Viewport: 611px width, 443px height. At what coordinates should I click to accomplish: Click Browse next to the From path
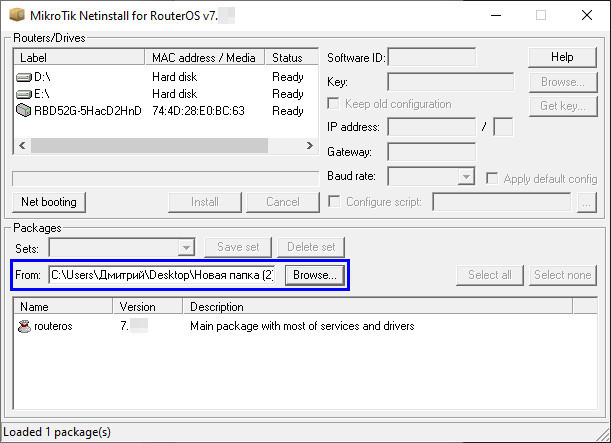pos(315,274)
